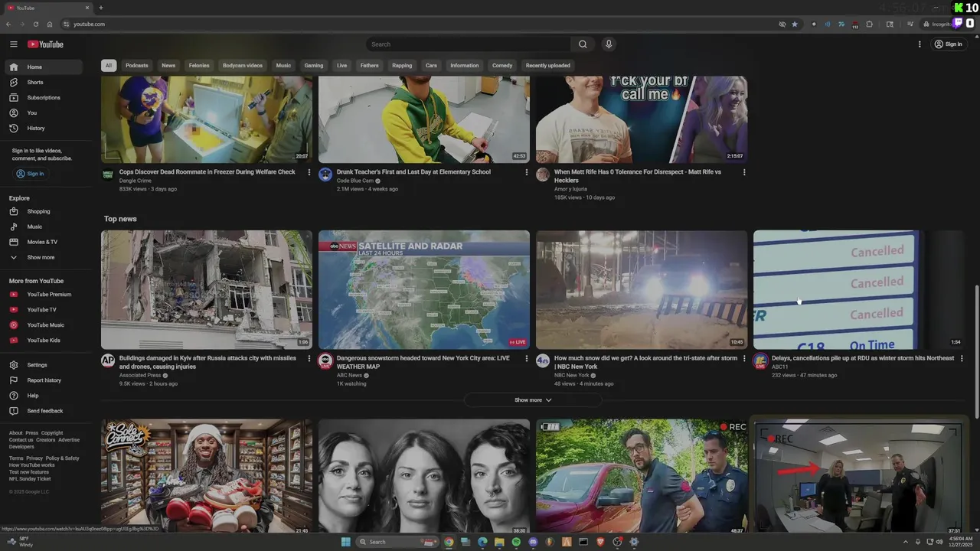
Task: Click Sign in button in the sidebar
Action: [31, 174]
